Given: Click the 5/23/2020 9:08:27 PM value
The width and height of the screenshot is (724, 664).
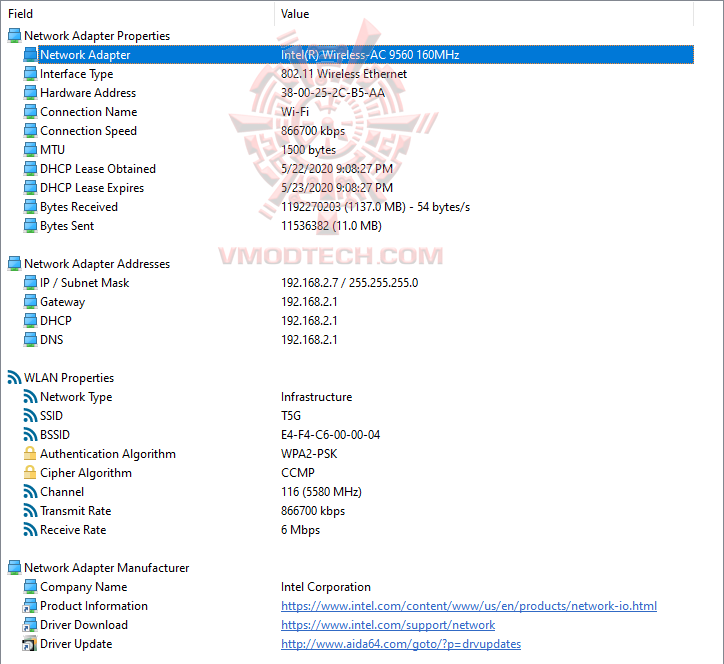Looking at the screenshot, I should (337, 187).
